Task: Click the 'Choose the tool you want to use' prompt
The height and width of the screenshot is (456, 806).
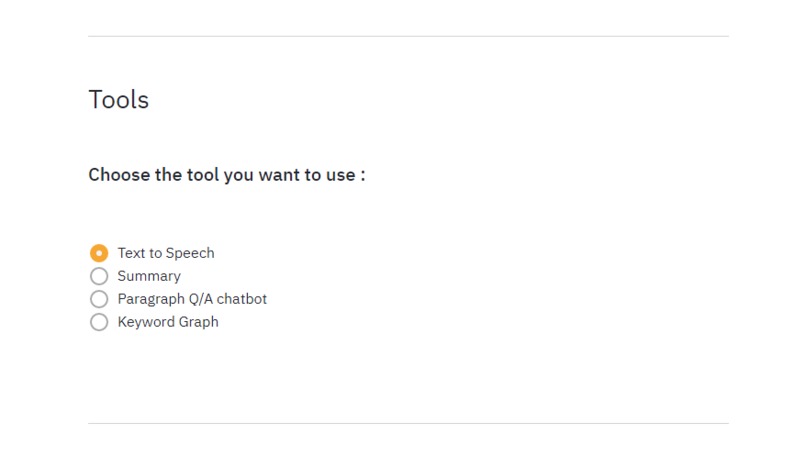Action: (x=227, y=175)
